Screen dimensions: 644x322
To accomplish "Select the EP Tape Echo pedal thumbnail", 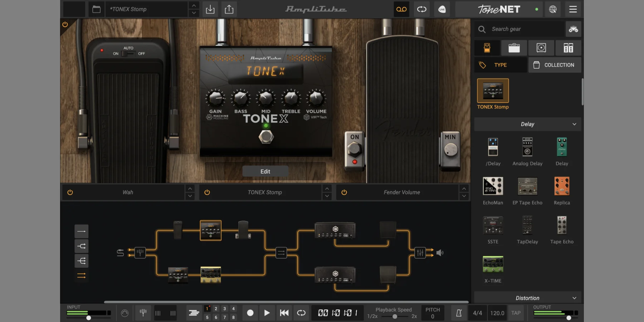I will 527,186.
